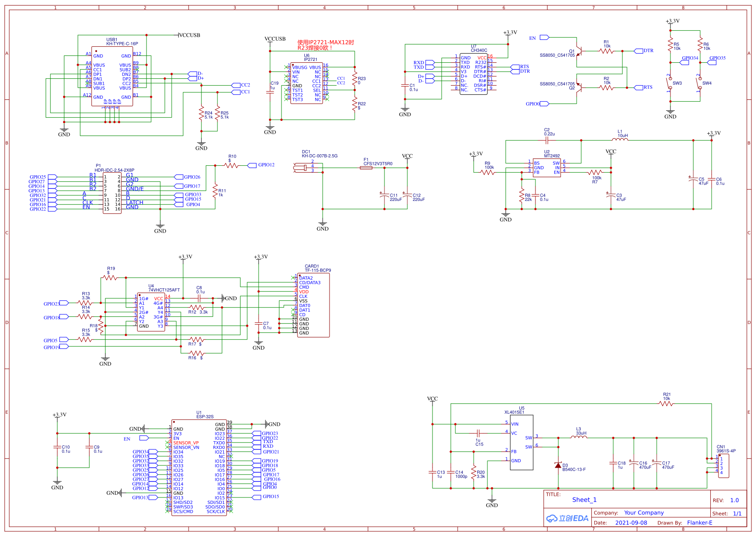Click the Sheet_1 title text

coord(584,500)
